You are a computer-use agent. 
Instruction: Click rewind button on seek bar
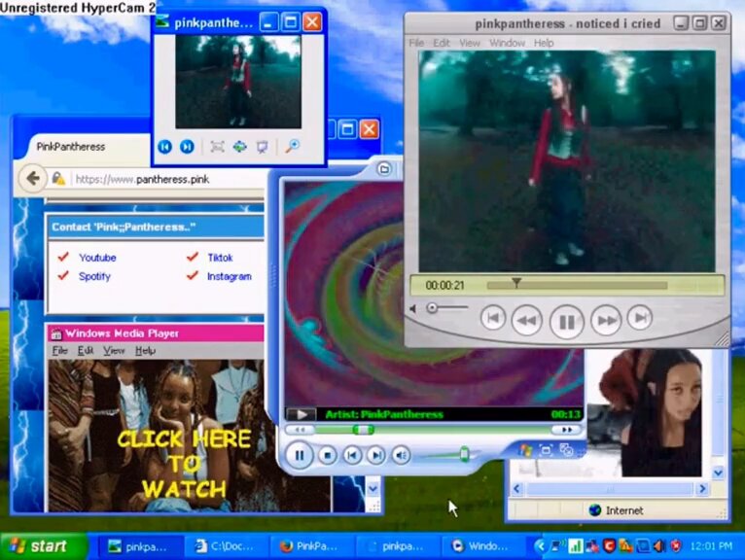click(300, 430)
